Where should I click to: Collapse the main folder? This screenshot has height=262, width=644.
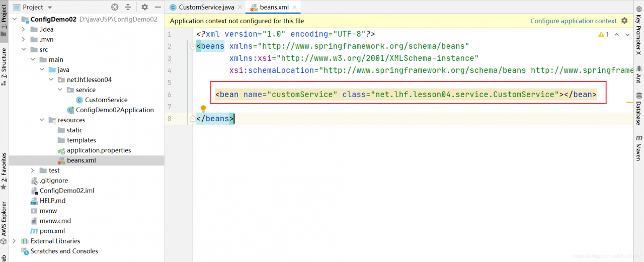[x=32, y=60]
